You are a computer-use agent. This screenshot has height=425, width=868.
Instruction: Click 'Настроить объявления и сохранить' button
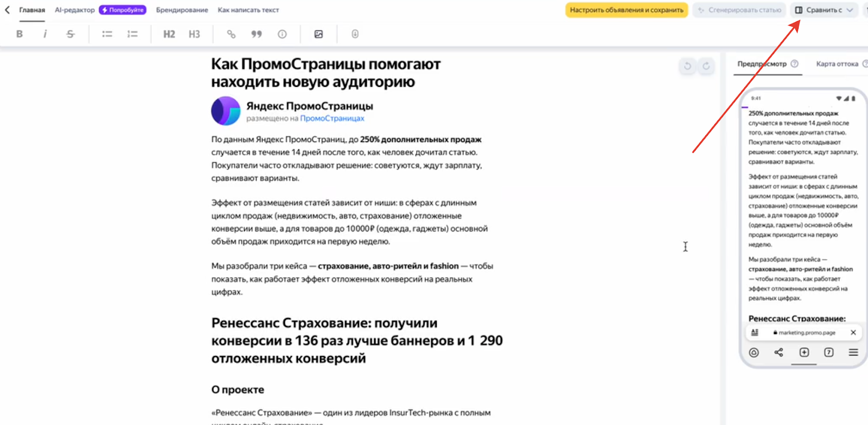click(x=626, y=10)
